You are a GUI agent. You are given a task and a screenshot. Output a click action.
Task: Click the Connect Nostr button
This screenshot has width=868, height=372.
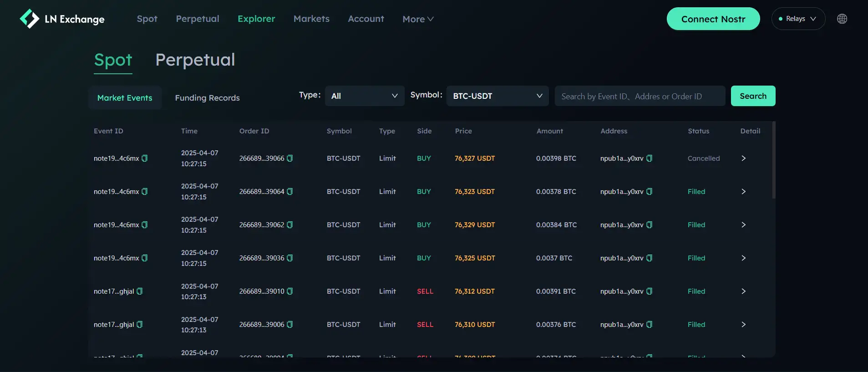[713, 19]
